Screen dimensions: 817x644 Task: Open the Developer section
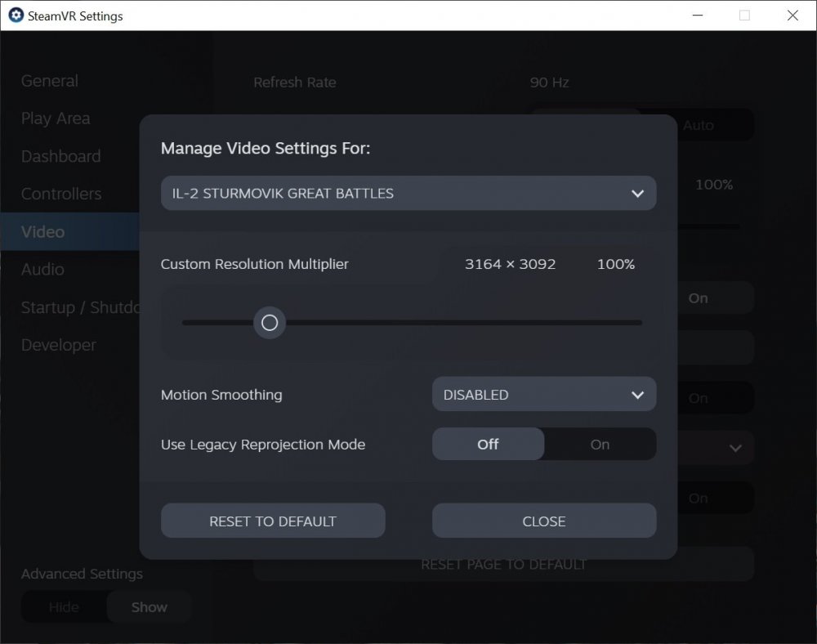[58, 344]
